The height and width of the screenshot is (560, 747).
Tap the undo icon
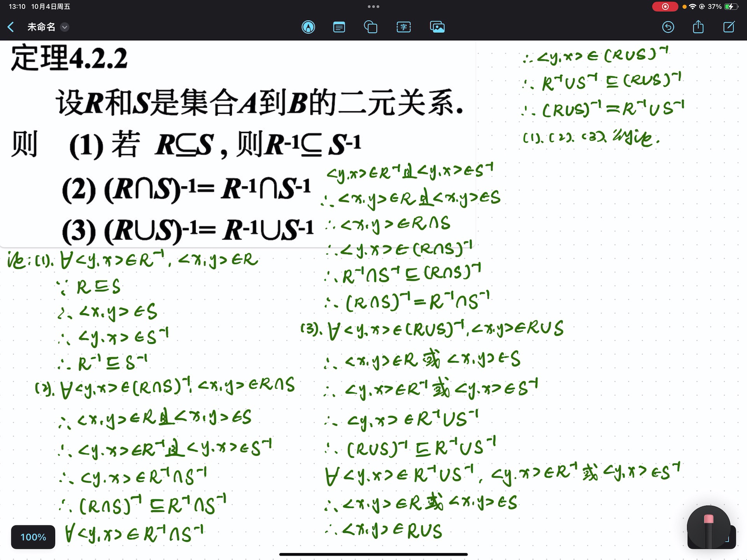tap(668, 27)
